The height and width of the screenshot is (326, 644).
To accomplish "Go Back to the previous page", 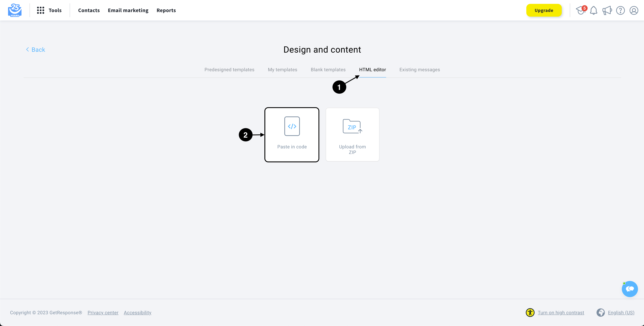I will pyautogui.click(x=35, y=50).
